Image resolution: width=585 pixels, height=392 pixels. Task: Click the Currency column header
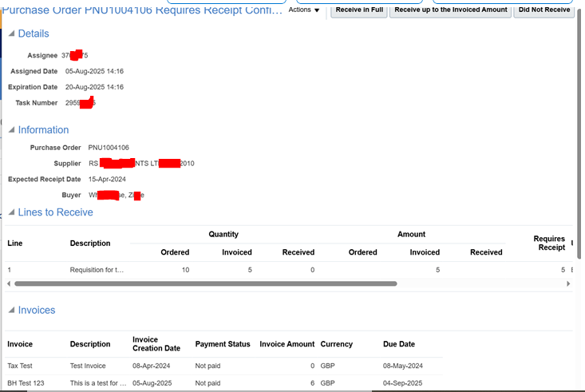336,344
